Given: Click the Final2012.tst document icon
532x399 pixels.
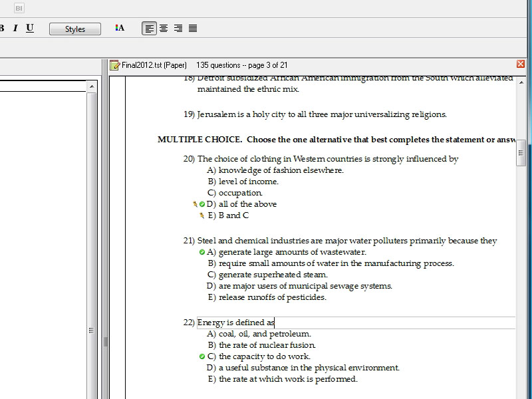Looking at the screenshot, I should pyautogui.click(x=114, y=65).
